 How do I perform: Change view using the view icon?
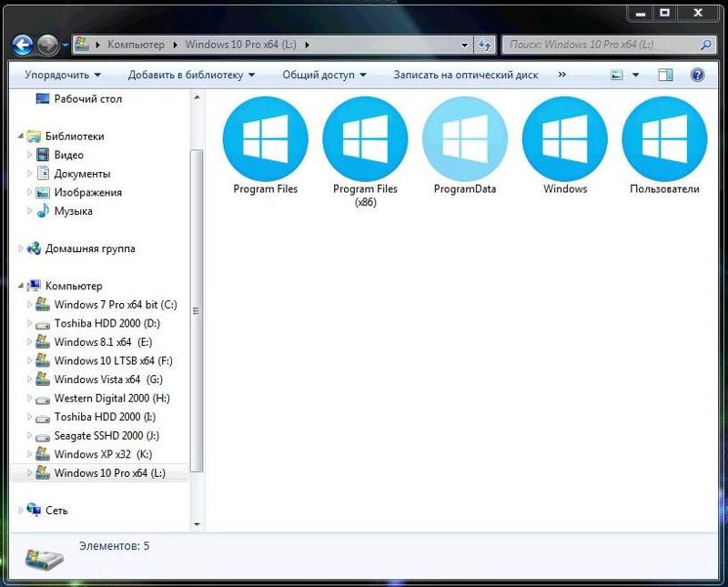click(x=617, y=75)
